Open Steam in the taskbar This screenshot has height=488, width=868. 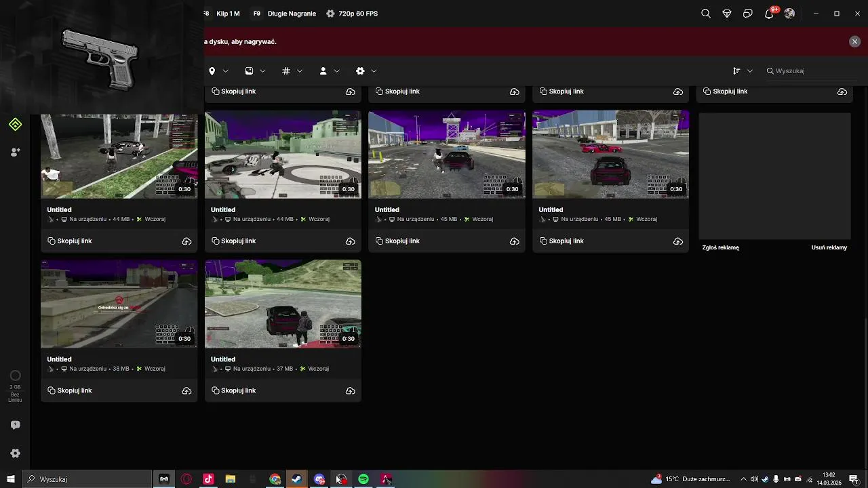pos(297,479)
